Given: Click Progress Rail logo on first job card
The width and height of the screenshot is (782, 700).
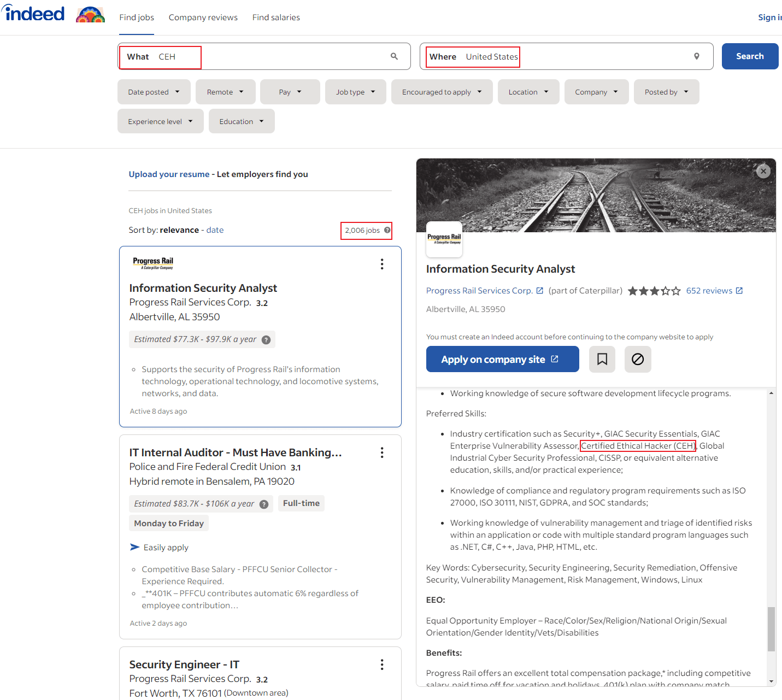Looking at the screenshot, I should coord(153,263).
